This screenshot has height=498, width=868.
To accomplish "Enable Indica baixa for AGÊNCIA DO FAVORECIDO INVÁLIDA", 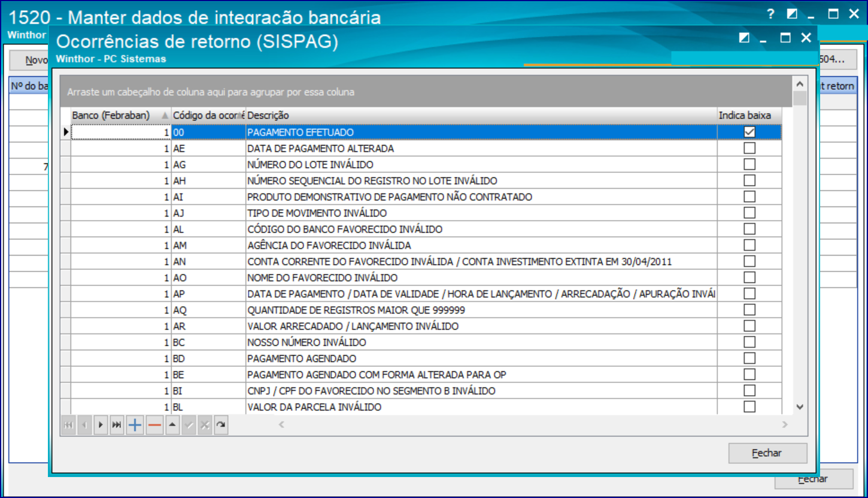I will pyautogui.click(x=749, y=245).
